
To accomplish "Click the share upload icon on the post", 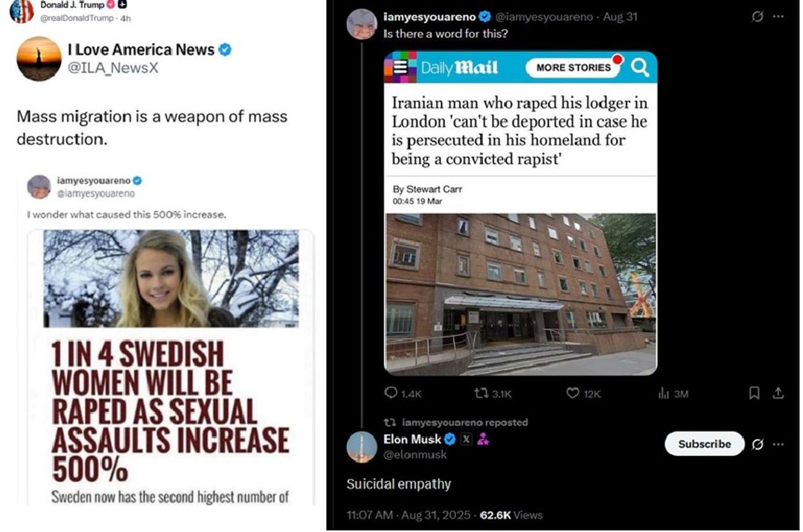I will click(778, 393).
